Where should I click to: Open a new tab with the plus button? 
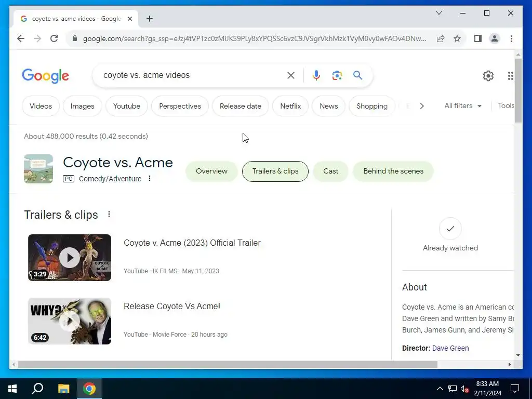150,19
